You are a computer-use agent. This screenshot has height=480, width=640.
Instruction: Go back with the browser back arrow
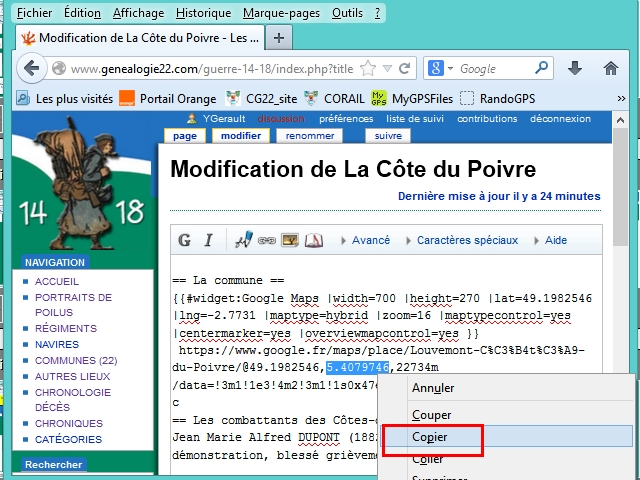pos(31,68)
